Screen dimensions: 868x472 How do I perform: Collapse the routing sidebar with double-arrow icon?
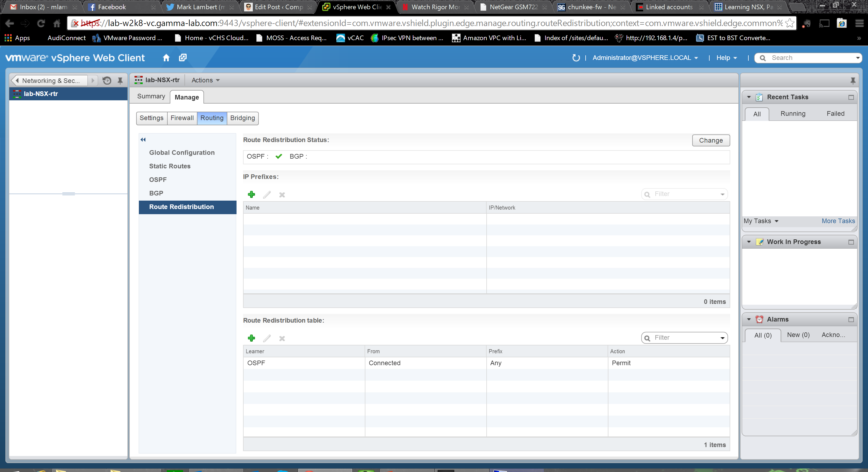pyautogui.click(x=143, y=139)
